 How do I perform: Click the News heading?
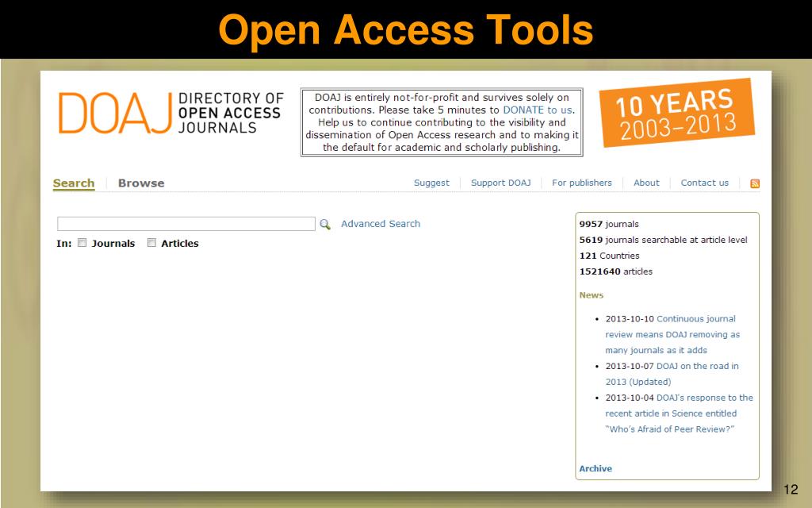(x=592, y=295)
